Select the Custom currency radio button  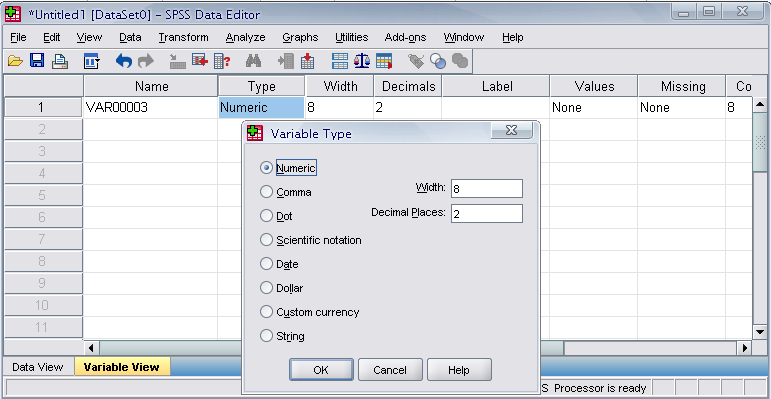tap(266, 312)
